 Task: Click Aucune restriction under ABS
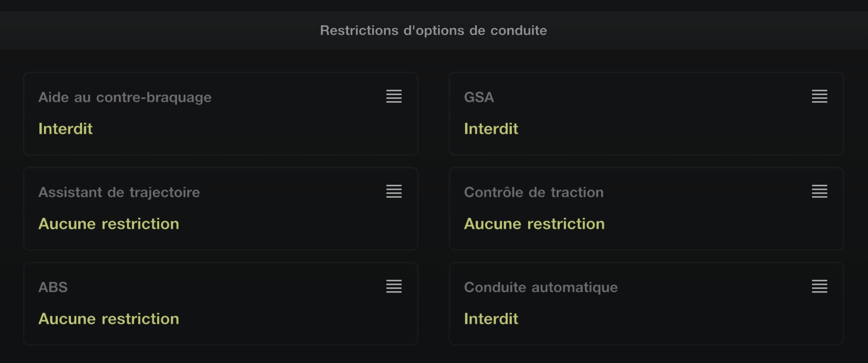[109, 319]
